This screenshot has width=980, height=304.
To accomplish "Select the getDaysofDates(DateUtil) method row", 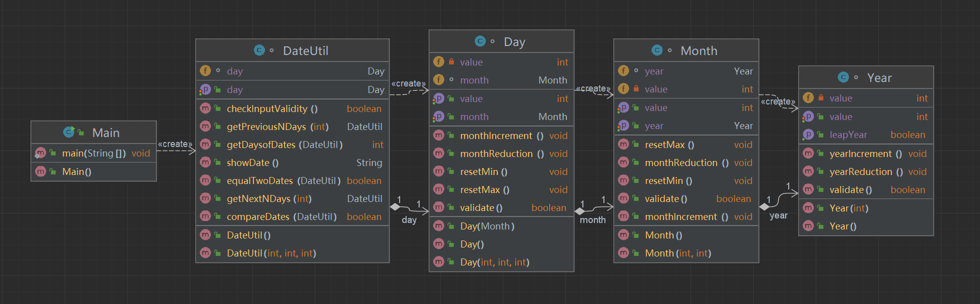I will click(284, 144).
